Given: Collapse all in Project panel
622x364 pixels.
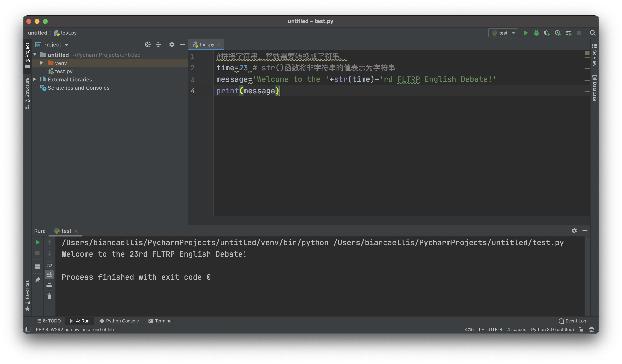Looking at the screenshot, I should (x=158, y=44).
